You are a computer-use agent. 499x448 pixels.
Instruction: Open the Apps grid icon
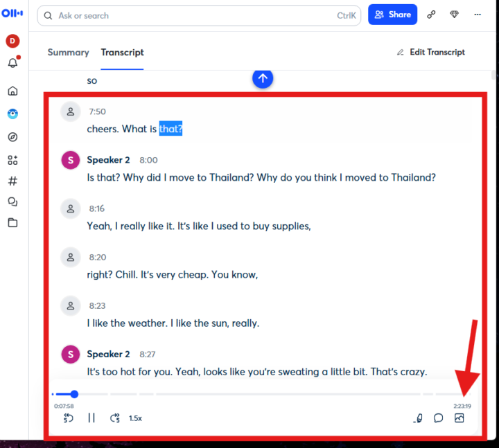pos(12,160)
